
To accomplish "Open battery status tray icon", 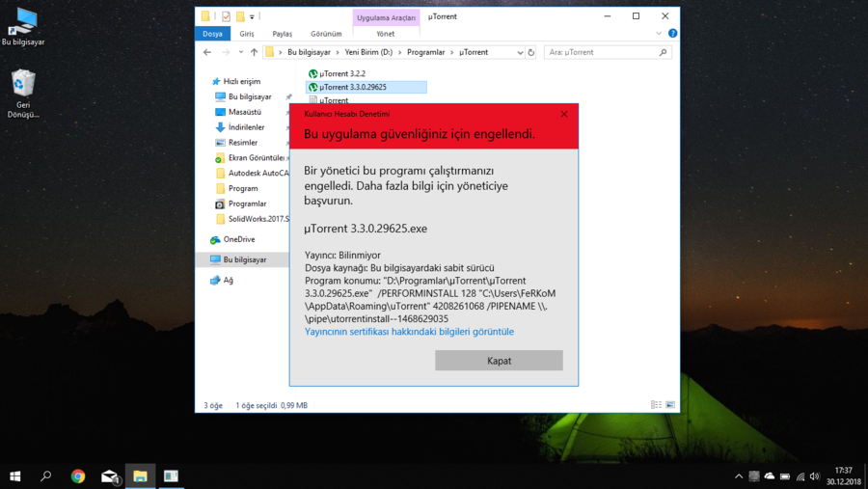I will click(785, 476).
